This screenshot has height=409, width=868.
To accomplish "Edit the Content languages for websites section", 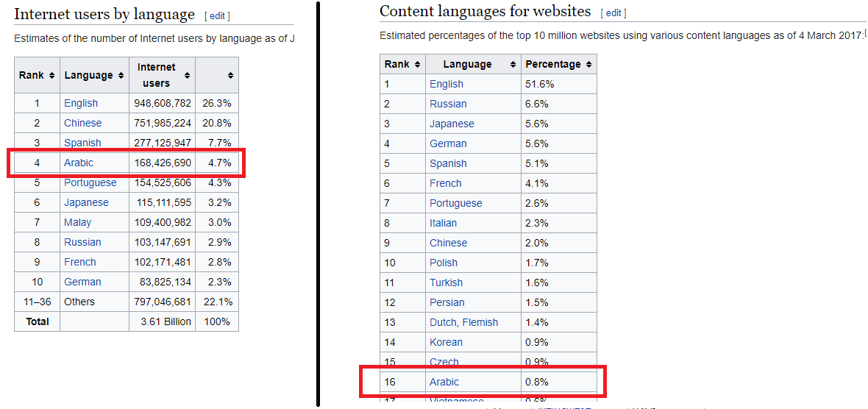I will coord(613,13).
